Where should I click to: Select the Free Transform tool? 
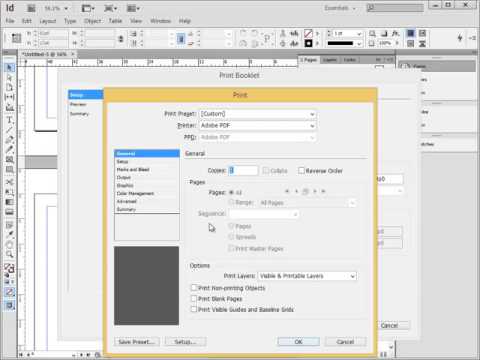pos(9,192)
